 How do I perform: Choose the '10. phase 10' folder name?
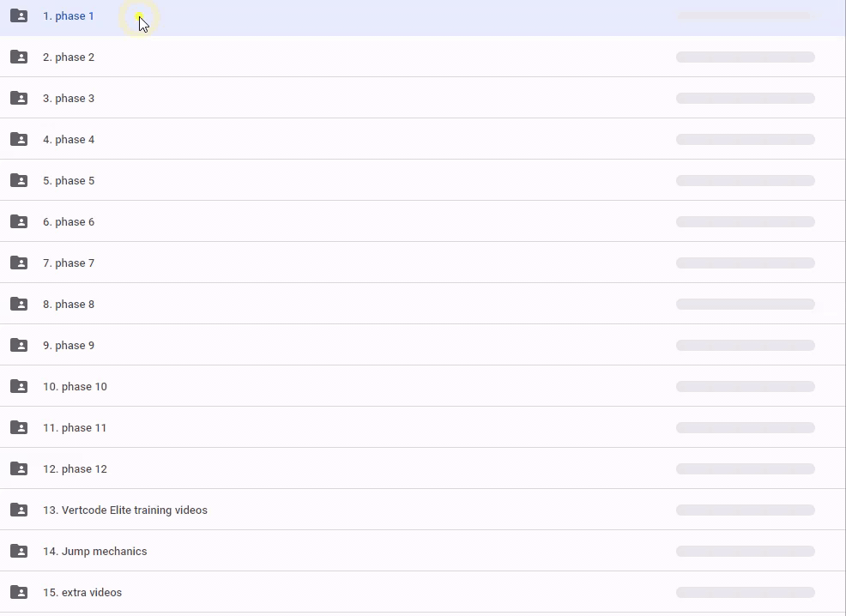[x=75, y=387]
